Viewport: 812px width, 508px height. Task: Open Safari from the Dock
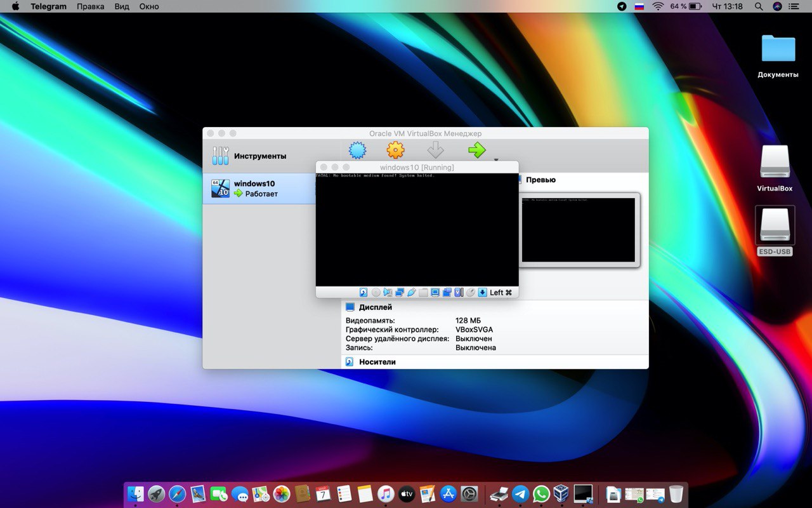(x=177, y=493)
